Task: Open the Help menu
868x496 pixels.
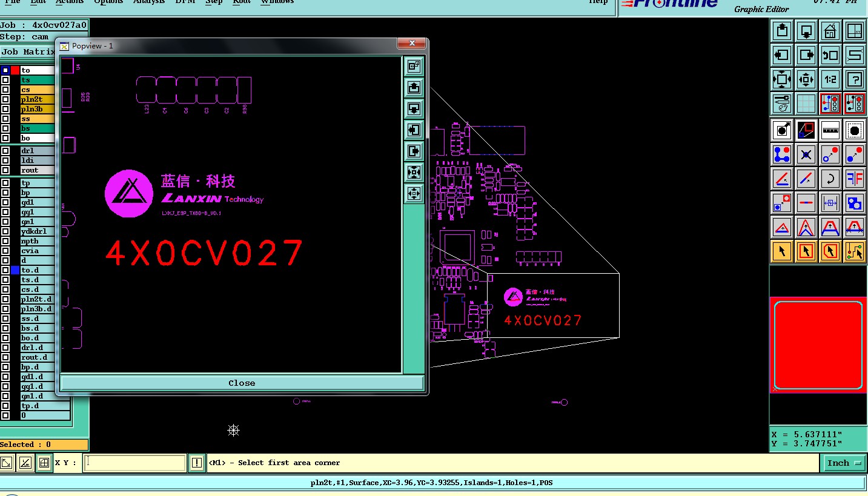Action: [x=598, y=2]
